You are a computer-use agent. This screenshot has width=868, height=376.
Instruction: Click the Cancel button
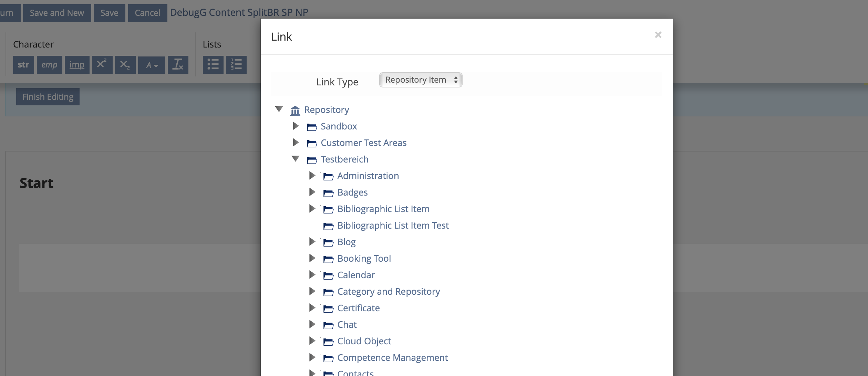(147, 13)
